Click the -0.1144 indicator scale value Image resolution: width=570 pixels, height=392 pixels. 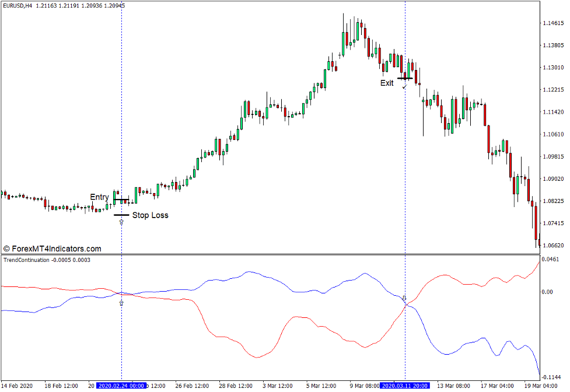[x=550, y=377]
